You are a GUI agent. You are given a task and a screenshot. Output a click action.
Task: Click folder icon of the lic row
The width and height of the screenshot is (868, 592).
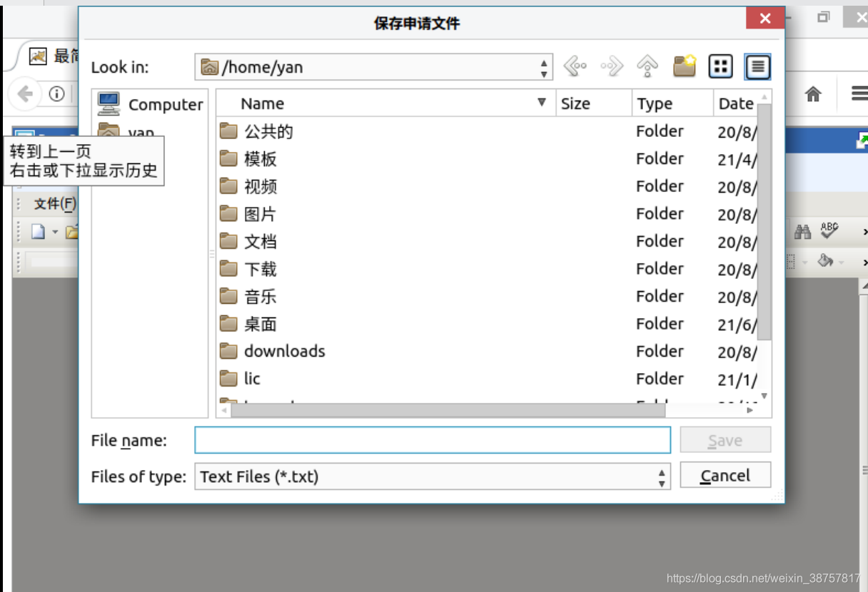(x=228, y=378)
